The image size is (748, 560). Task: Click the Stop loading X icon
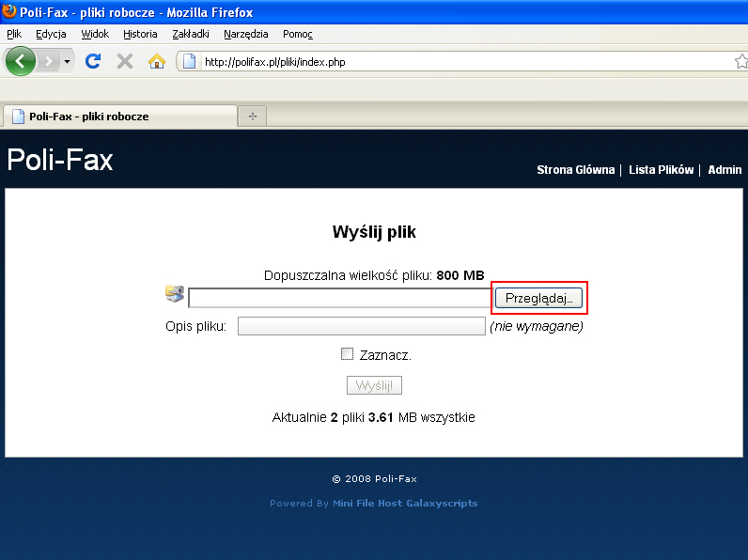click(x=125, y=61)
